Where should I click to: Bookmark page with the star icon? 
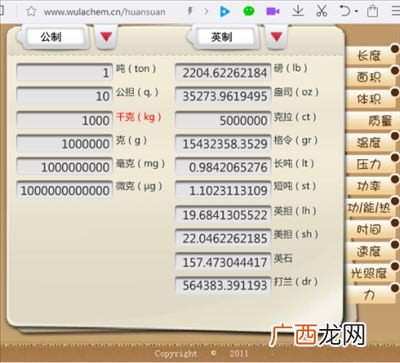[31, 12]
